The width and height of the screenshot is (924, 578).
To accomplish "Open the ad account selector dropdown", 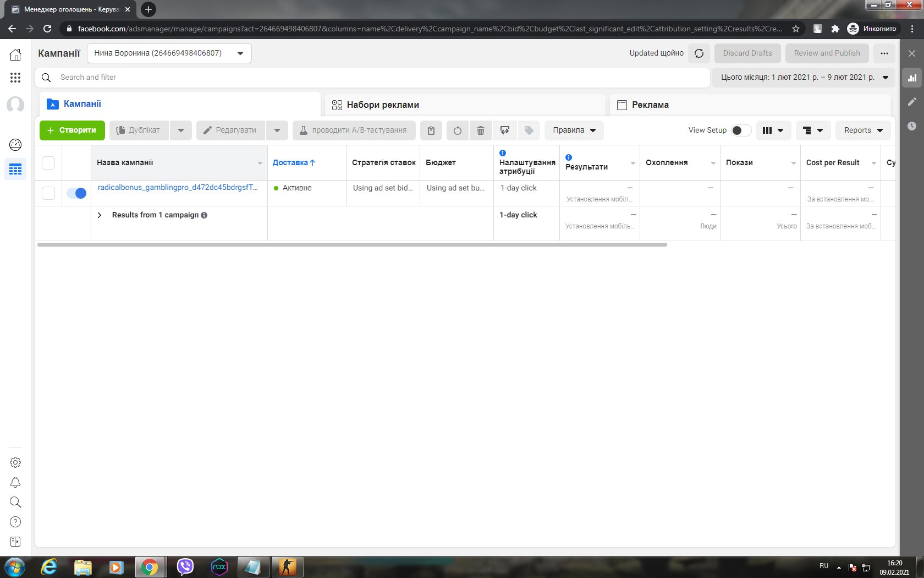I will coord(169,53).
